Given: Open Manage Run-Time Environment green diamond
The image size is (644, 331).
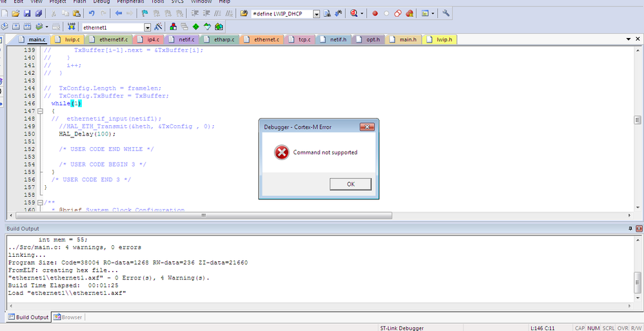Looking at the screenshot, I should click(x=196, y=26).
